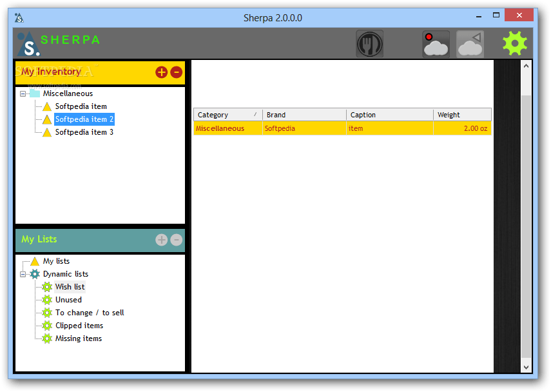Collapse the Miscellaneous tree node
Image resolution: width=551 pixels, height=392 pixels.
pyautogui.click(x=23, y=93)
